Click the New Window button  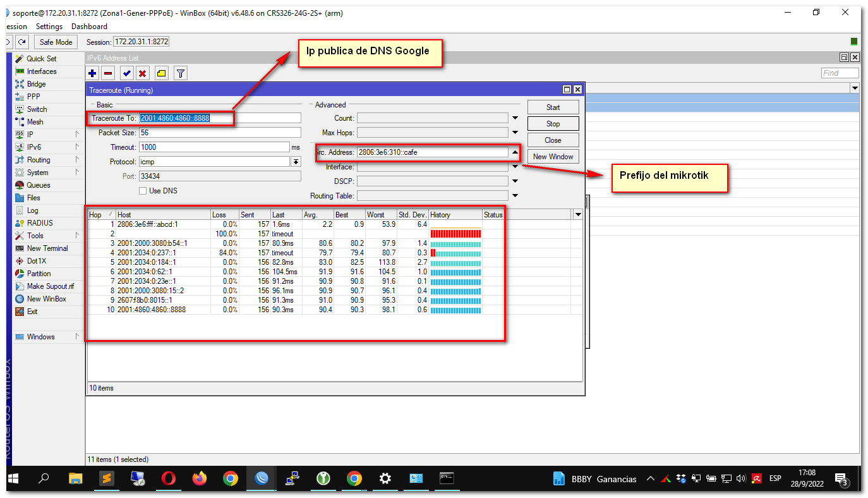point(553,157)
